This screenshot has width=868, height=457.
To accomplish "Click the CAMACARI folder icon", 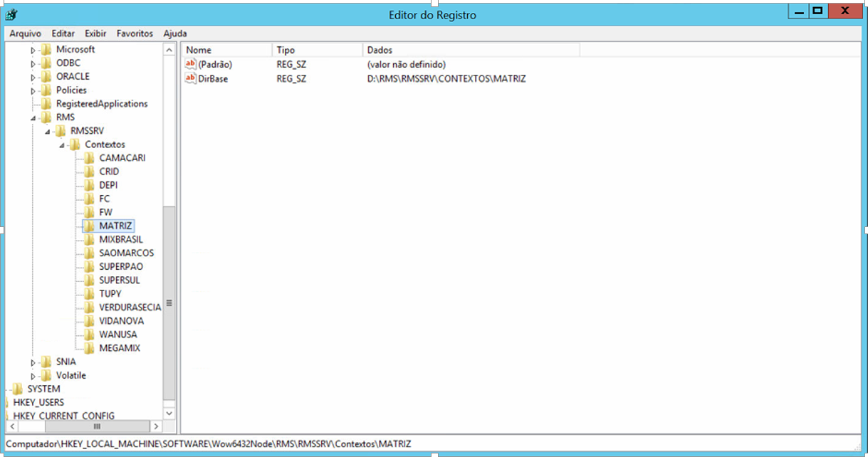I will point(88,158).
